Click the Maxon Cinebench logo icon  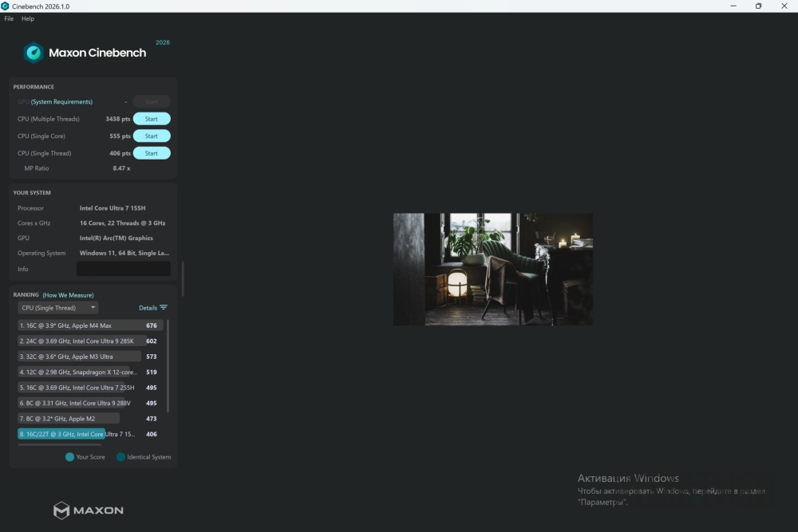coord(34,53)
